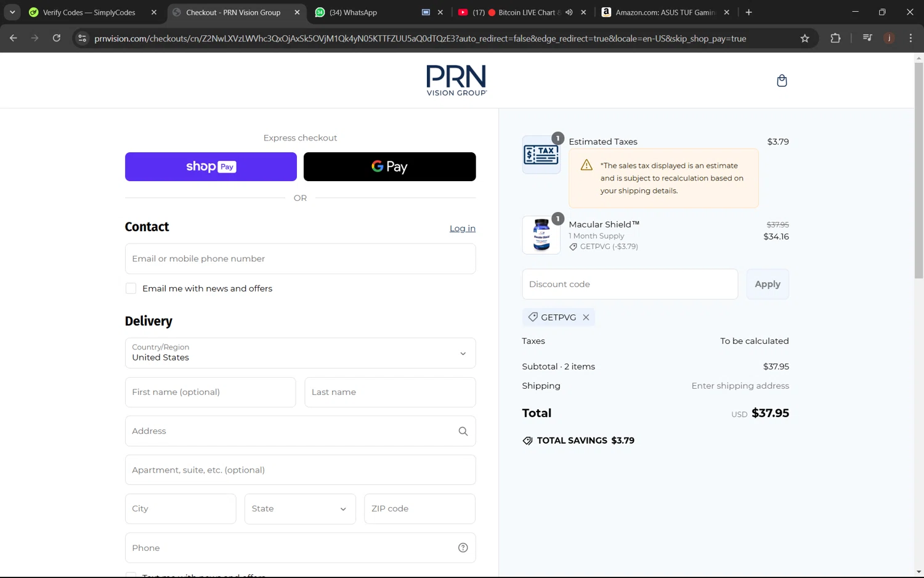Focus the Discount code field

point(630,284)
